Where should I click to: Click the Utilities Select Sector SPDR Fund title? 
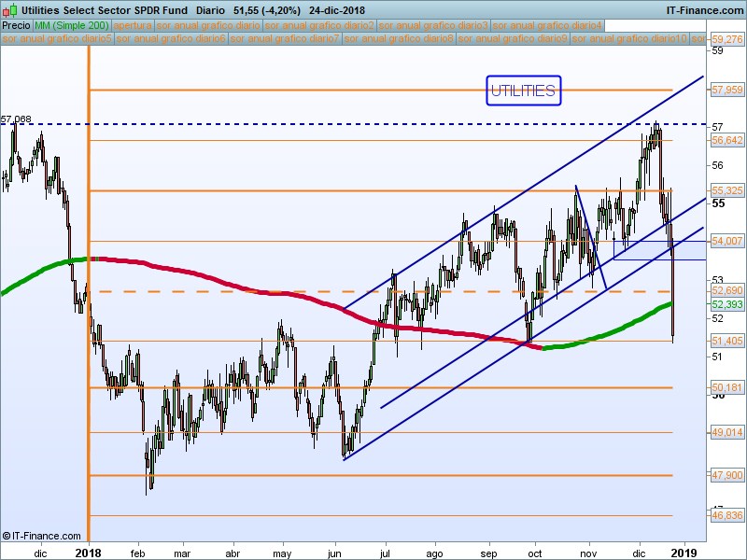(105, 10)
